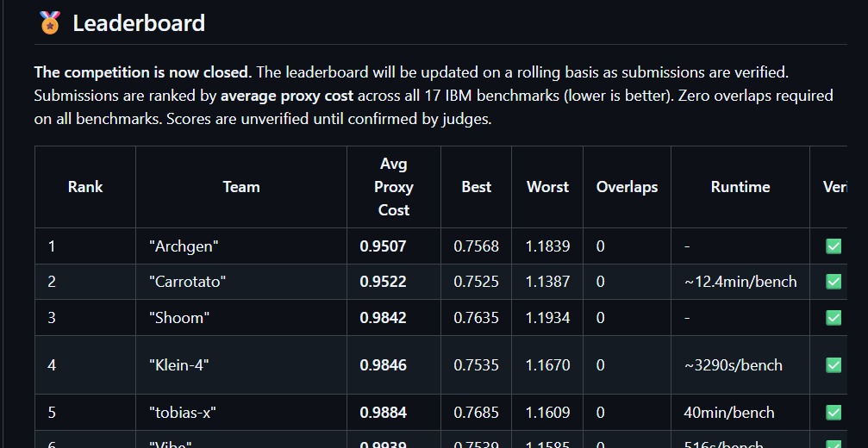
Task: Click the medal icon beside Leaderboard
Action: click(x=50, y=22)
